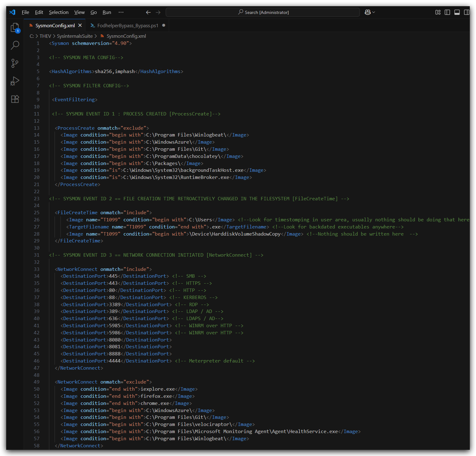Click the THEV breadcrumb folder
476x456 pixels.
(x=45, y=36)
